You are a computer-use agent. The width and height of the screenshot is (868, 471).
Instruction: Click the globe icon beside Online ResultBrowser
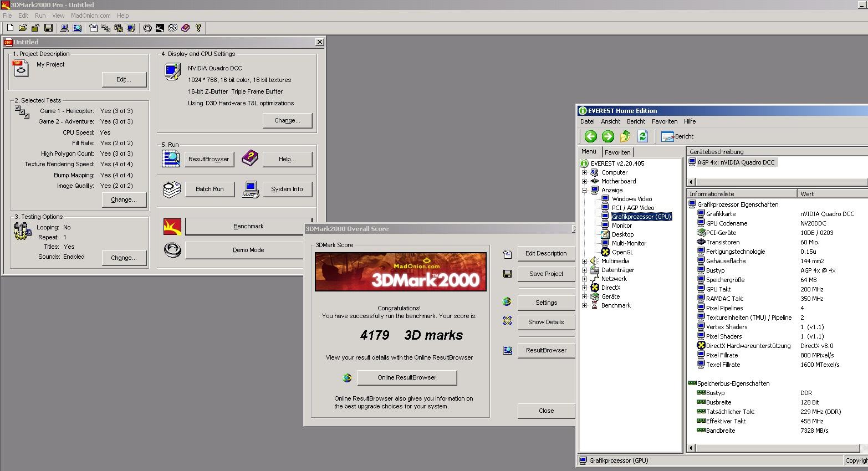(347, 378)
